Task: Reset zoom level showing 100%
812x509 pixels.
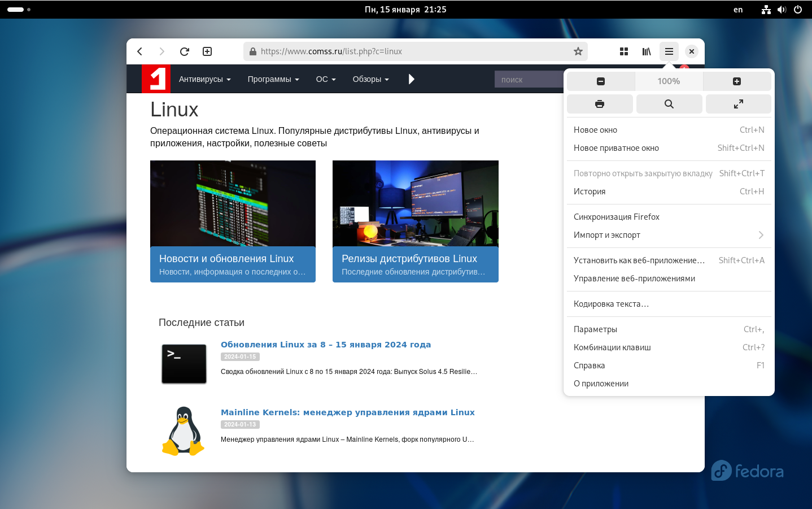Action: pos(669,81)
